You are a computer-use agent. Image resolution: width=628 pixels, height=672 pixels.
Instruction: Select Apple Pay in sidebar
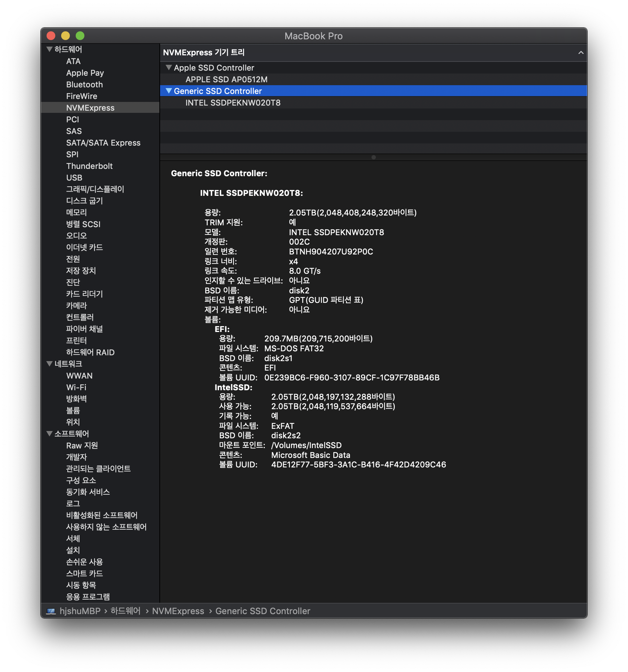click(85, 73)
